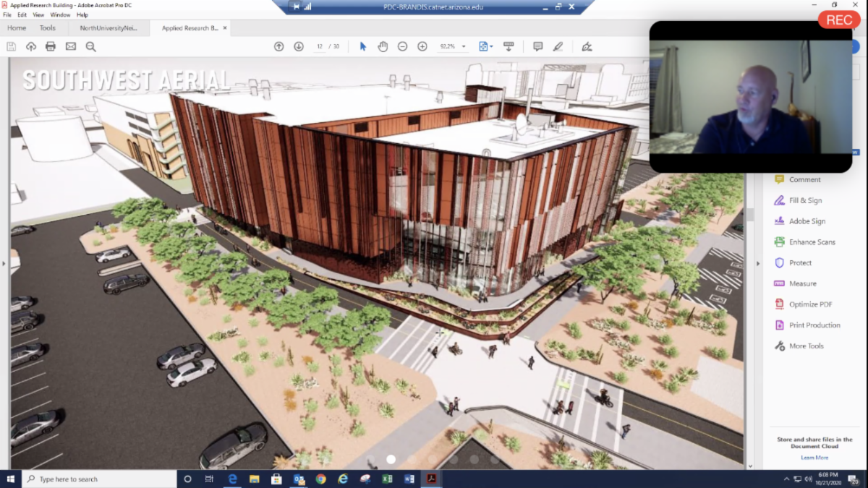Open Enhance Scans in the tools pane
Image resolution: width=868 pixels, height=488 pixels.
click(812, 242)
